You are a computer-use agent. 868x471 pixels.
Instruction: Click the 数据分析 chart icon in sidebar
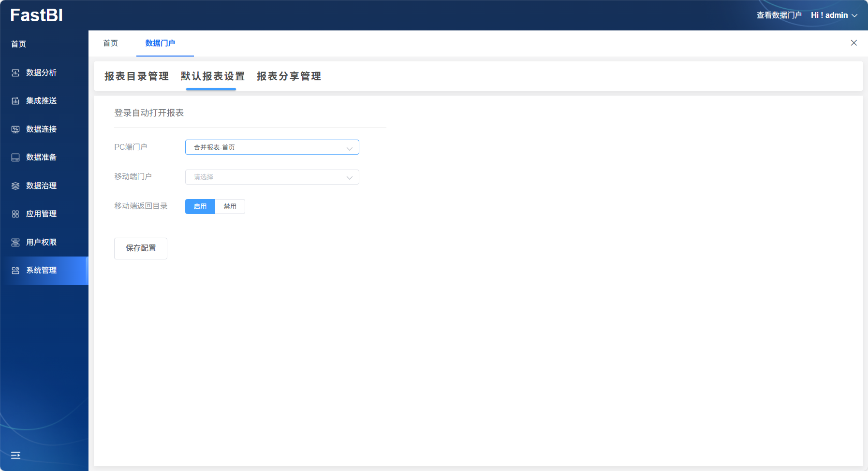tap(15, 73)
